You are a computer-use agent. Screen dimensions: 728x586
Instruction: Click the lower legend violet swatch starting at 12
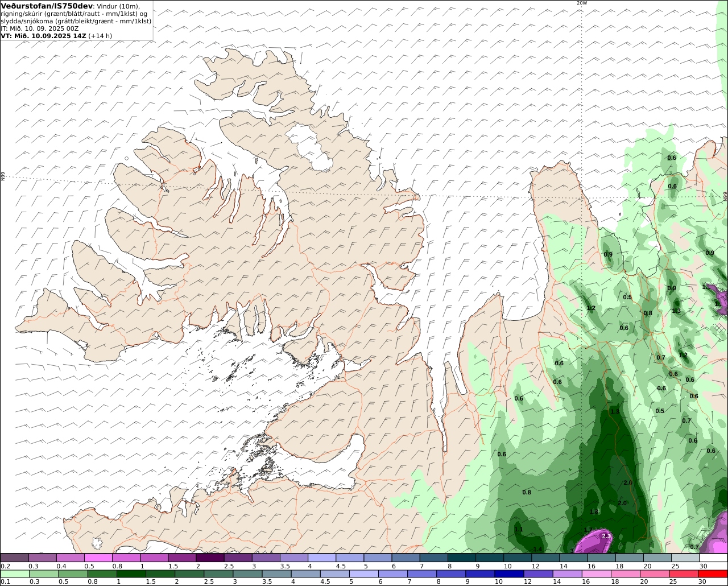pyautogui.click(x=537, y=574)
